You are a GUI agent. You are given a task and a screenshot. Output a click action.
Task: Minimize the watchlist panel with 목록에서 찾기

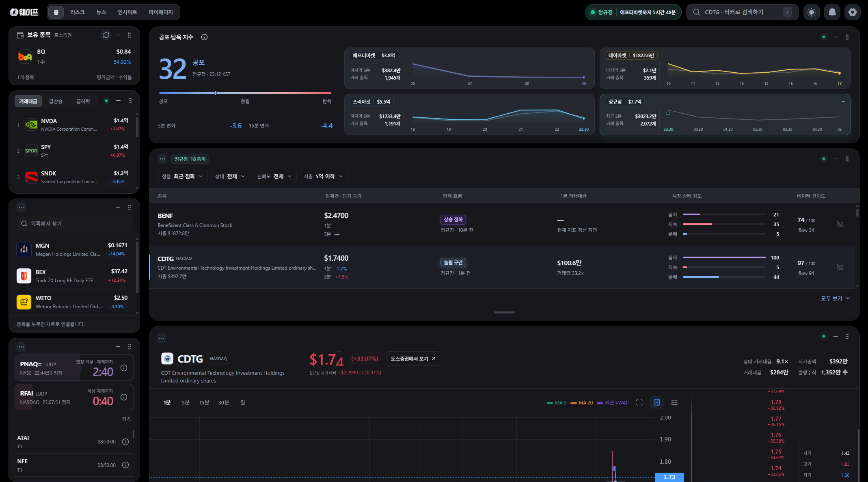coord(118,207)
